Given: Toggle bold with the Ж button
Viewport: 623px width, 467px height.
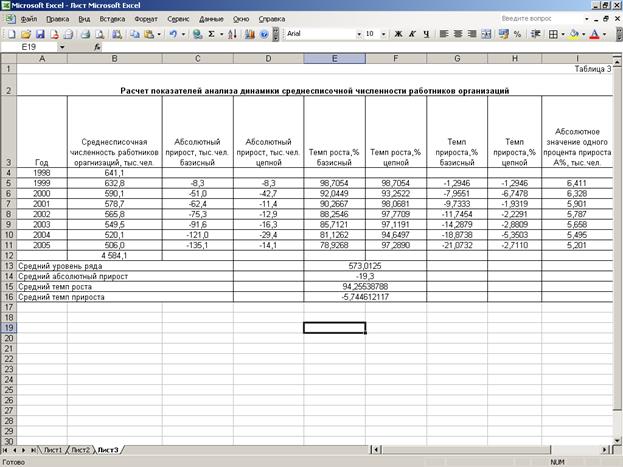Looking at the screenshot, I should [x=398, y=34].
